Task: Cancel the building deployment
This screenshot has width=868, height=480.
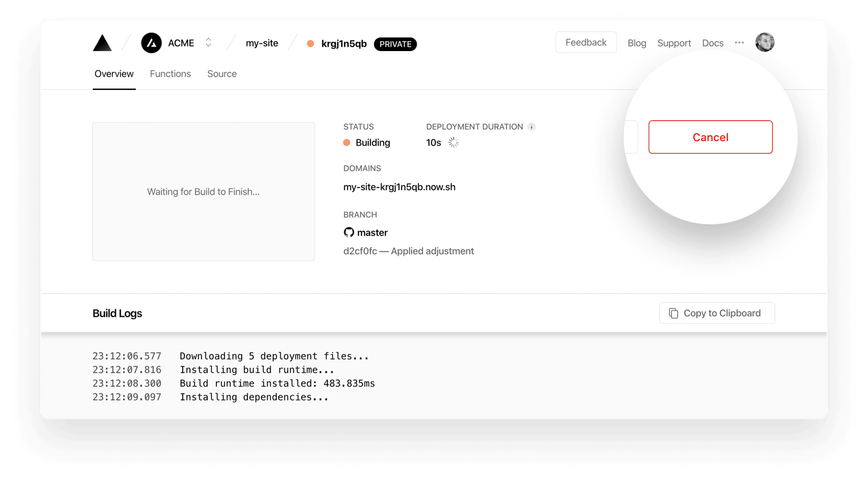Action: click(x=710, y=137)
